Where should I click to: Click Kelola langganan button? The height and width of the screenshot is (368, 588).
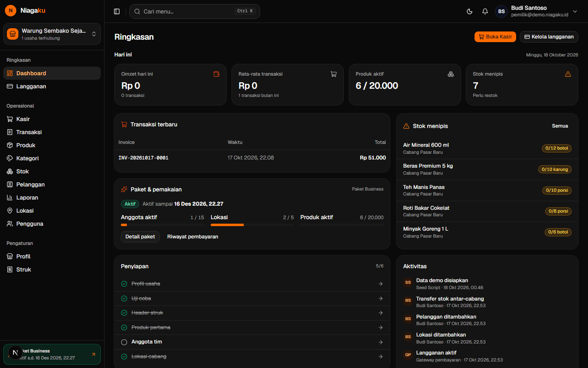[x=549, y=37]
